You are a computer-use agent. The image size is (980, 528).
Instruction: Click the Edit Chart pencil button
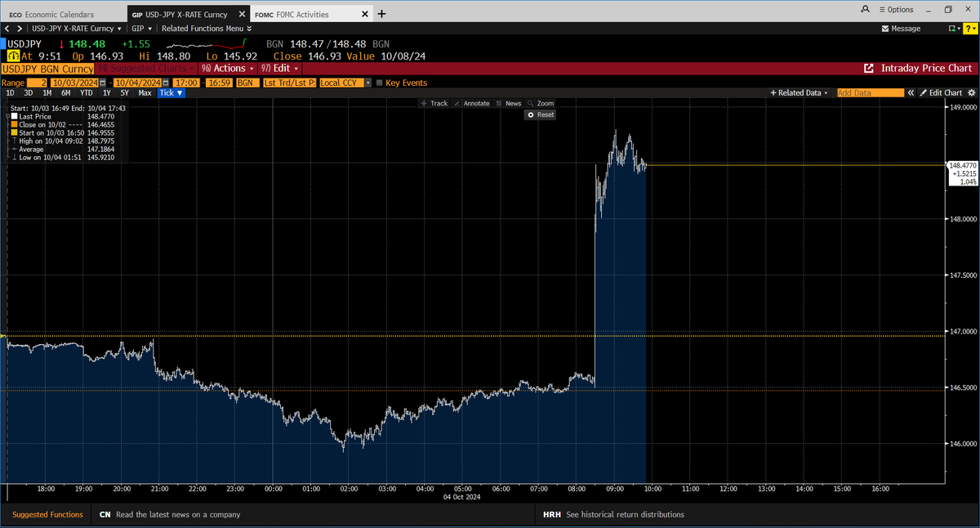click(x=941, y=92)
